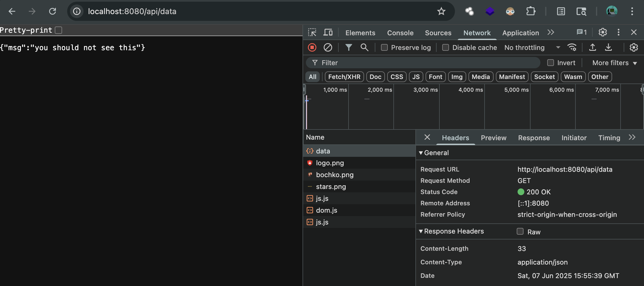Click the profile avatar icon
Screen dimensions: 644x286
612,11
